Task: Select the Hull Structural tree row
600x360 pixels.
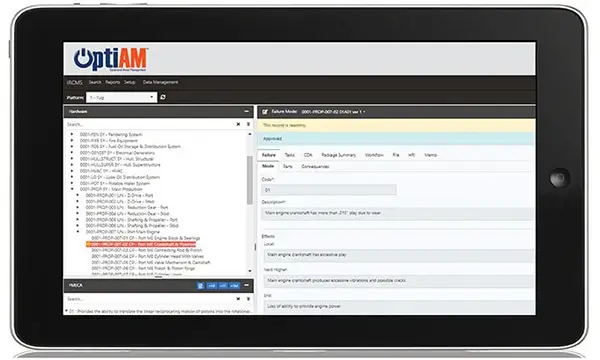Action: tap(117, 159)
